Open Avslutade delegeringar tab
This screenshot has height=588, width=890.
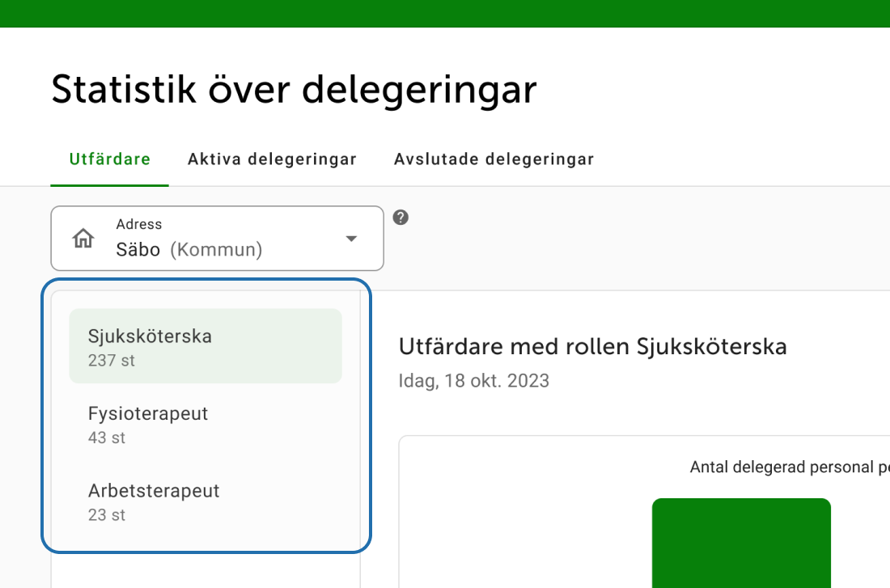(x=494, y=159)
